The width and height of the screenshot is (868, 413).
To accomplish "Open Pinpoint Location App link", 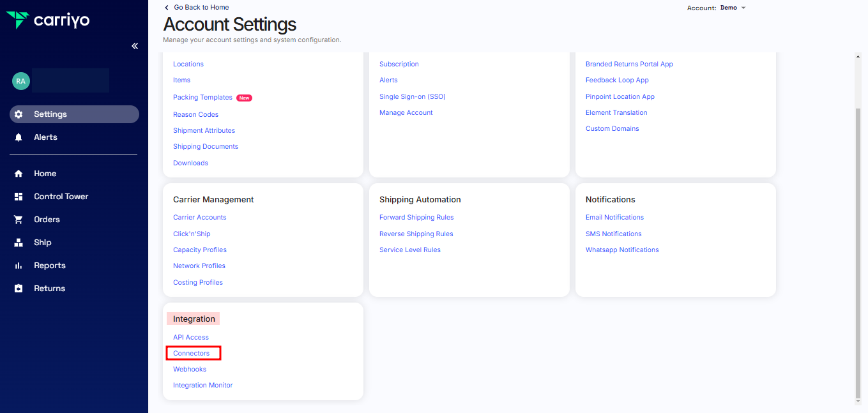I will 620,97.
